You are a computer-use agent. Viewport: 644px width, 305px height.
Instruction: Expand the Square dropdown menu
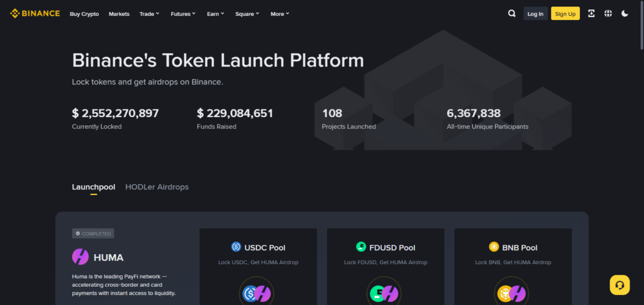247,14
